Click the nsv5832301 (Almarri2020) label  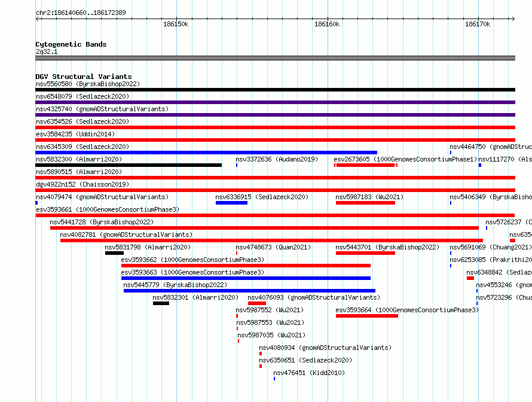[x=195, y=297]
